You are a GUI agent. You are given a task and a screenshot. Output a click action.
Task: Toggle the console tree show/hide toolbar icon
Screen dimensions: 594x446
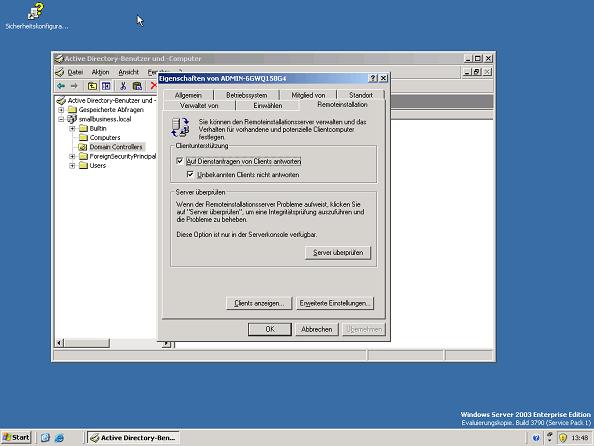pos(106,86)
